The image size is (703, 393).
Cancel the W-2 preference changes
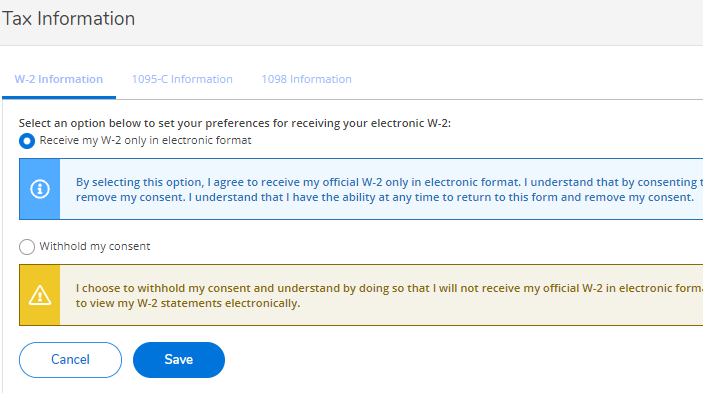[70, 360]
